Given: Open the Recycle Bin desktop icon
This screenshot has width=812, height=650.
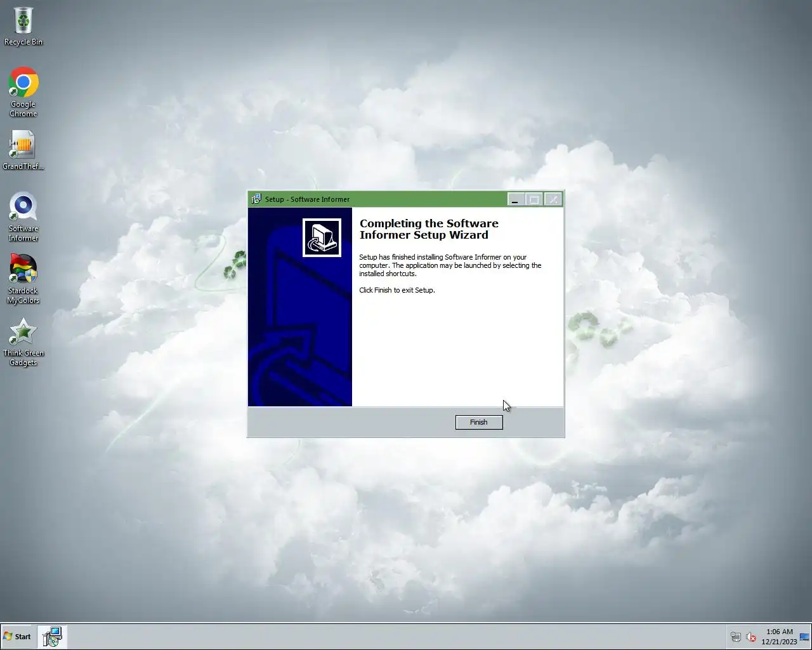Looking at the screenshot, I should (23, 27).
